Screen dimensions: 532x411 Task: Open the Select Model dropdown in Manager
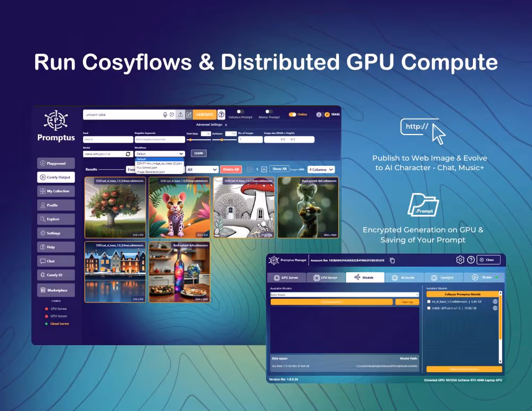click(345, 295)
